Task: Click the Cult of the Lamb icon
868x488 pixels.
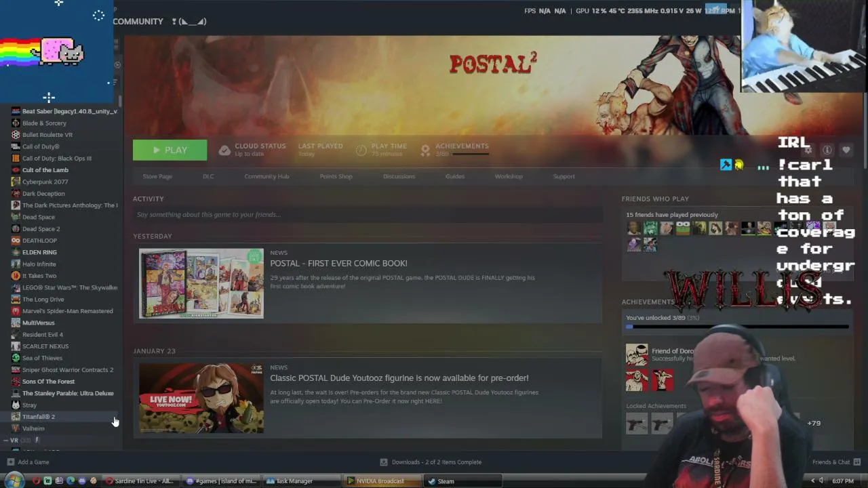Action: [x=16, y=170]
